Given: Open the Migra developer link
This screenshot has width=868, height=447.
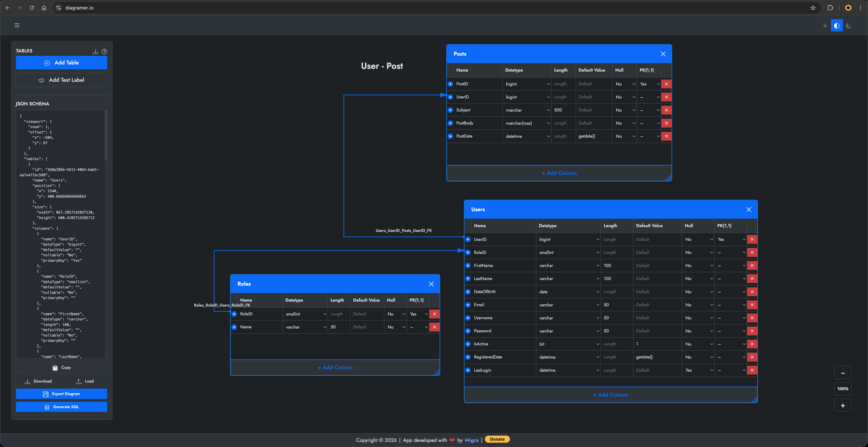Looking at the screenshot, I should [x=471, y=440].
